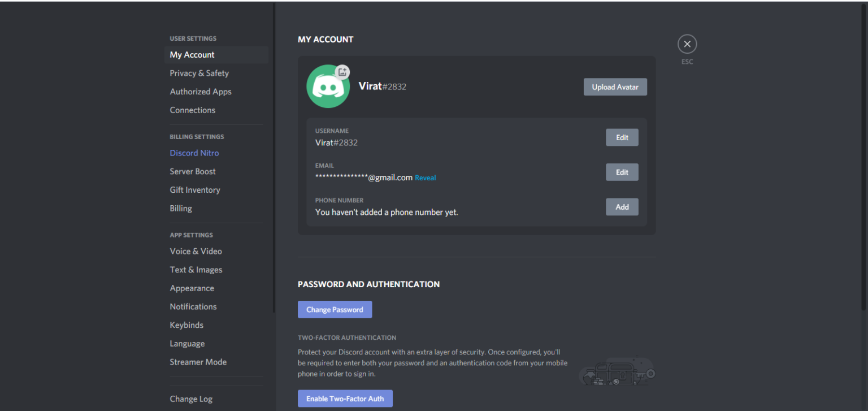
Task: Open the Keybinds section
Action: [186, 325]
